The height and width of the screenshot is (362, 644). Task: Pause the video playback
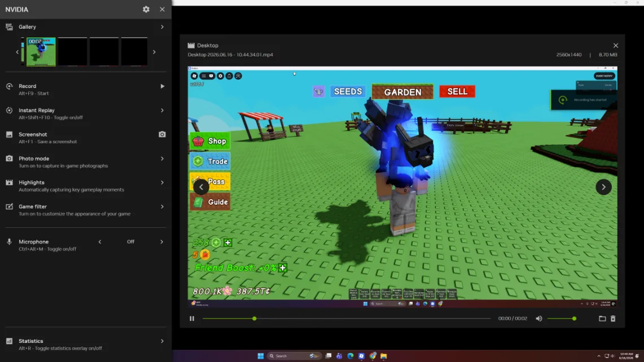click(192, 319)
